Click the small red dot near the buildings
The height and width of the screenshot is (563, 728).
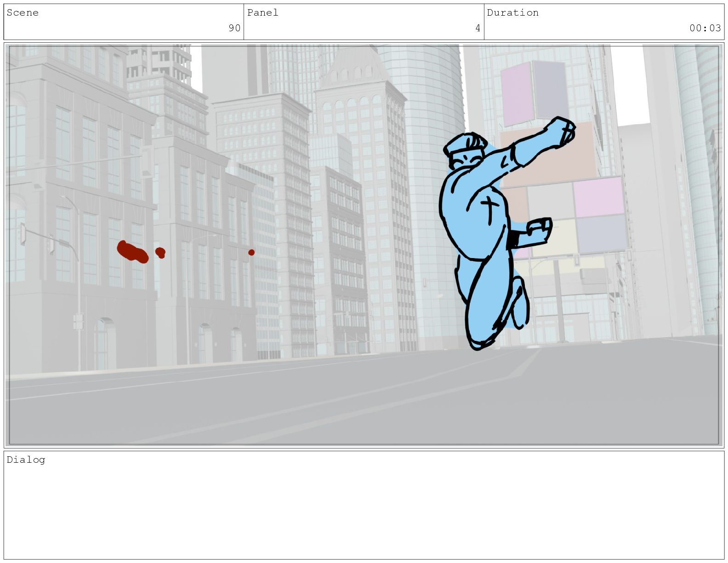pos(251,253)
